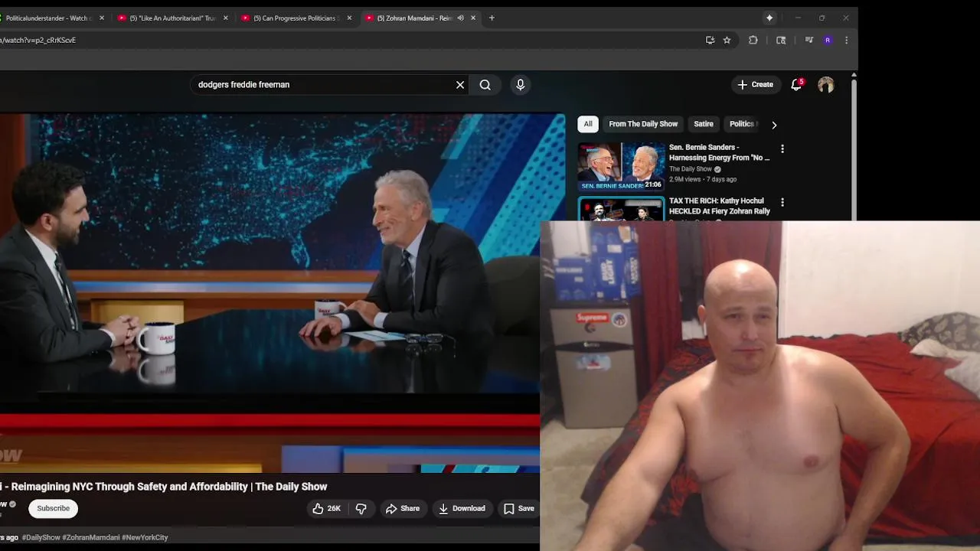This screenshot has width=980, height=551.
Task: Like the video with 26K likes
Action: 326,508
